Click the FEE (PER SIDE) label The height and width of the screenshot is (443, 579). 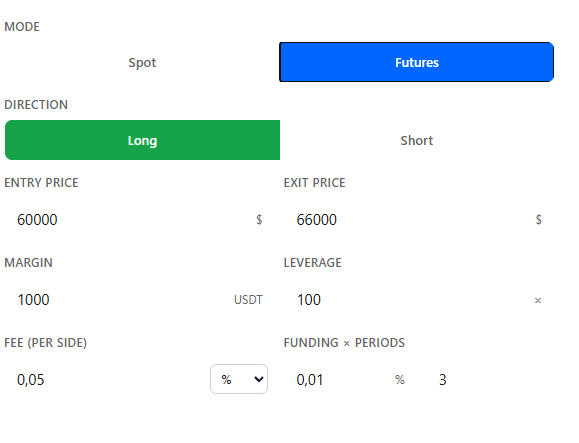pyautogui.click(x=45, y=343)
